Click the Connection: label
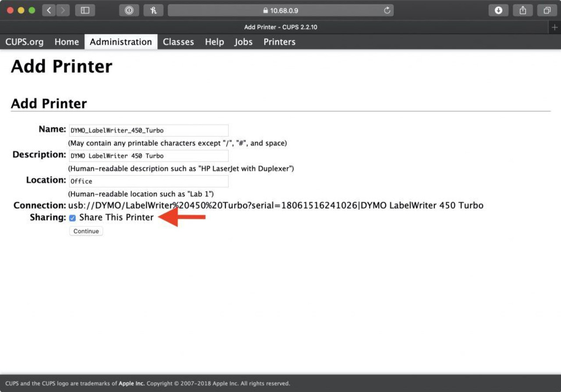The image size is (561, 392). 39,205
